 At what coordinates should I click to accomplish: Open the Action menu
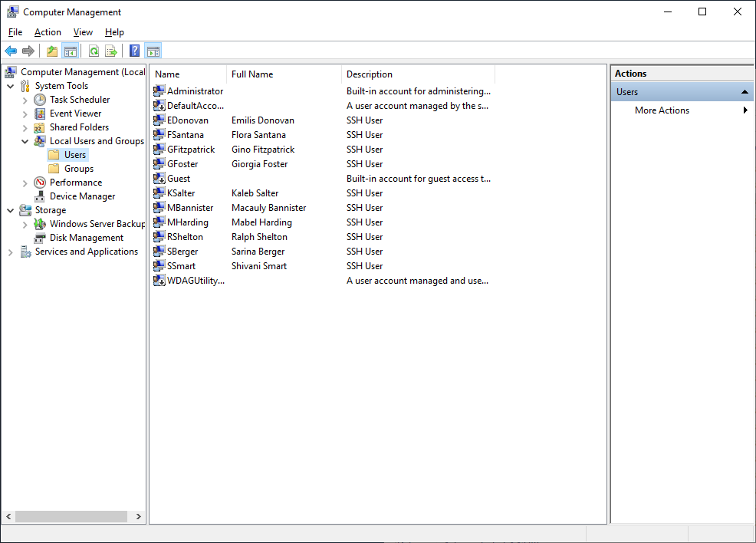48,32
